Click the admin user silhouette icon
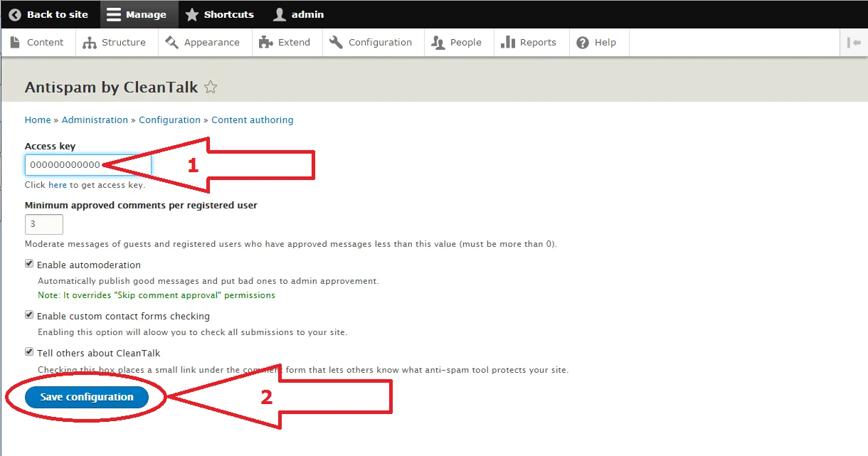 pos(280,14)
